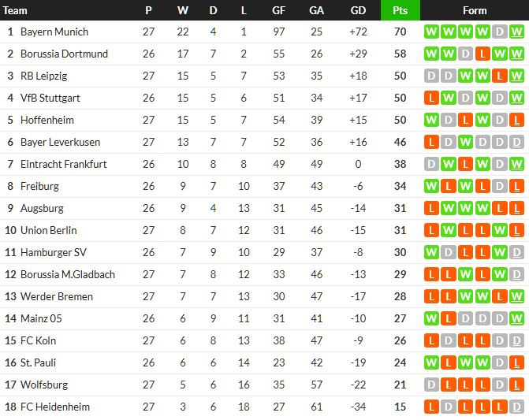Image resolution: width=529 pixels, height=420 pixels.
Task: Click VfB Stuttgart's orange L form badge
Action: coord(431,98)
